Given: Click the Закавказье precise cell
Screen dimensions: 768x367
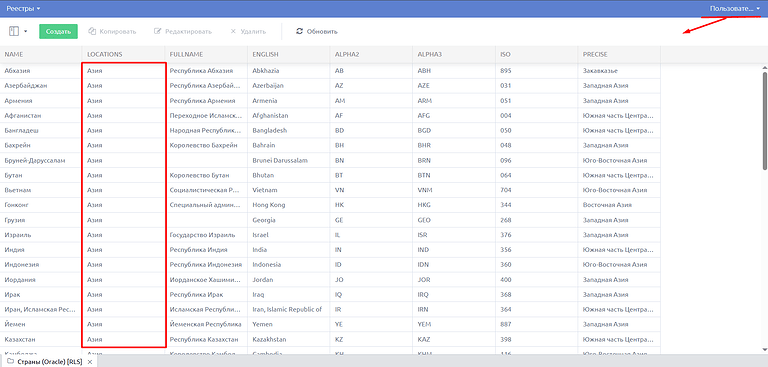Looking at the screenshot, I should [619, 71].
